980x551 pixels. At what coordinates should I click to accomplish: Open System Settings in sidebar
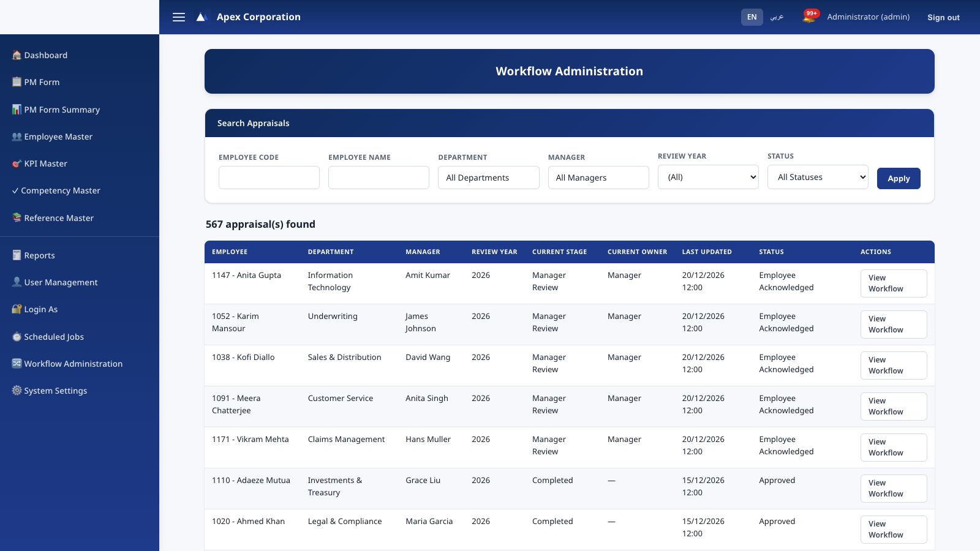(x=80, y=391)
